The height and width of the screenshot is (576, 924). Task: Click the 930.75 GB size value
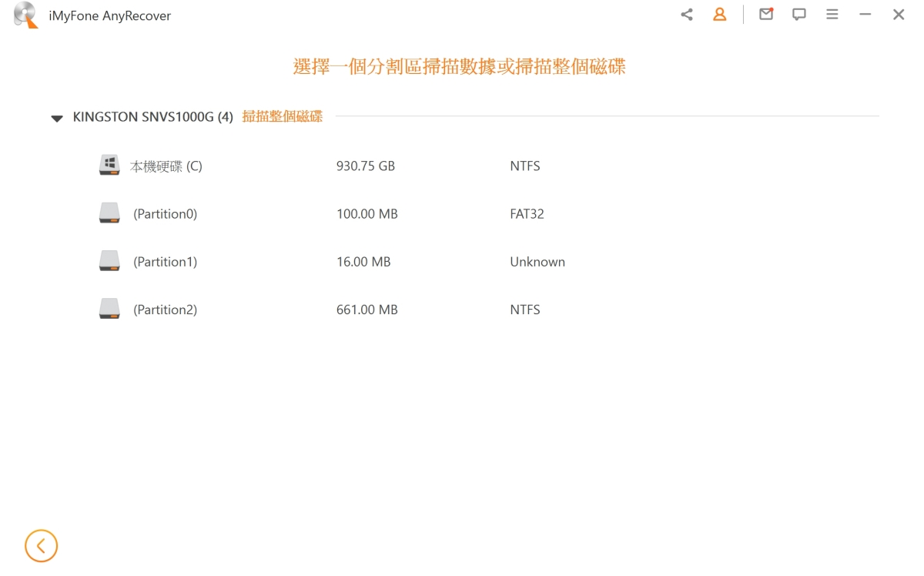point(365,166)
